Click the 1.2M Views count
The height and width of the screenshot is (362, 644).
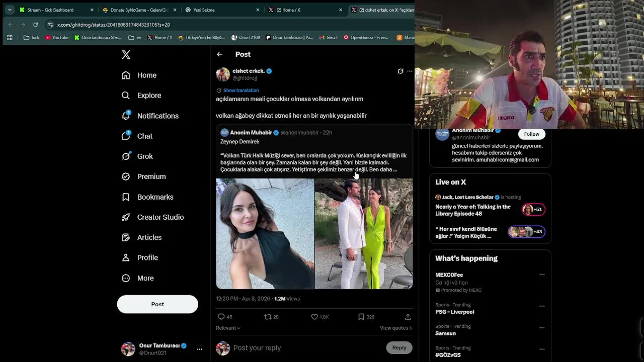(287, 299)
